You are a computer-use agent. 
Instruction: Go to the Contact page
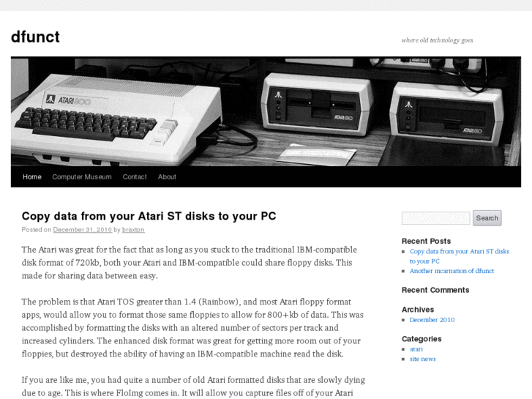[135, 177]
